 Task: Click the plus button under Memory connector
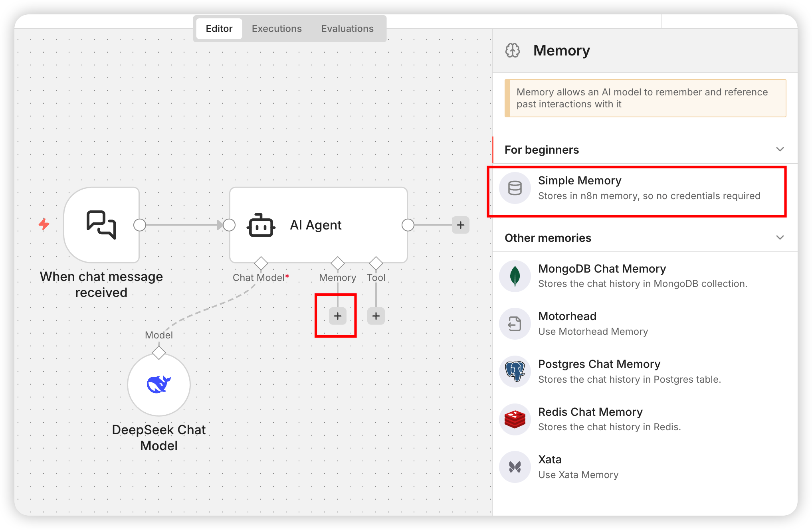click(x=338, y=316)
